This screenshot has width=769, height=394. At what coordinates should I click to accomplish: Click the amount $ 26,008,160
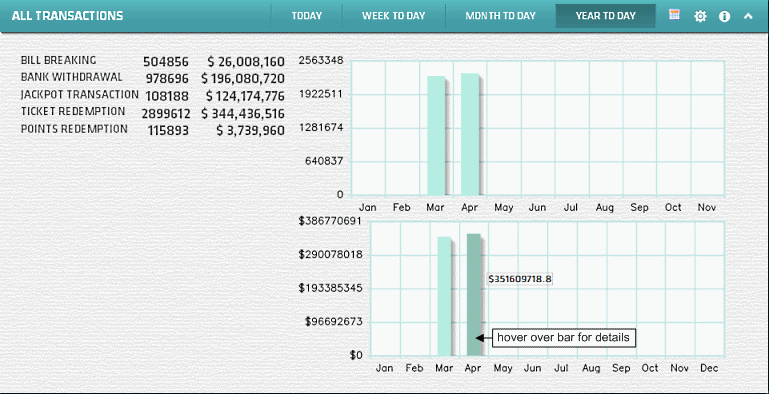tap(246, 62)
